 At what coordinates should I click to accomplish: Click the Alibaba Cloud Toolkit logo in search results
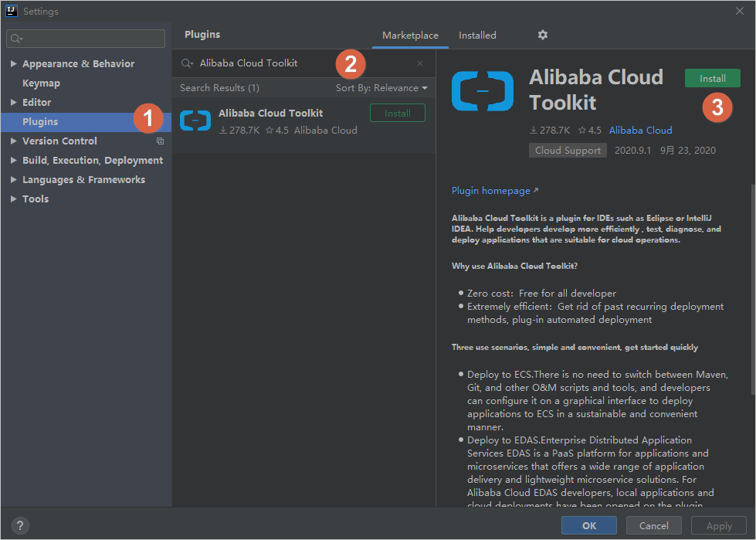(195, 120)
